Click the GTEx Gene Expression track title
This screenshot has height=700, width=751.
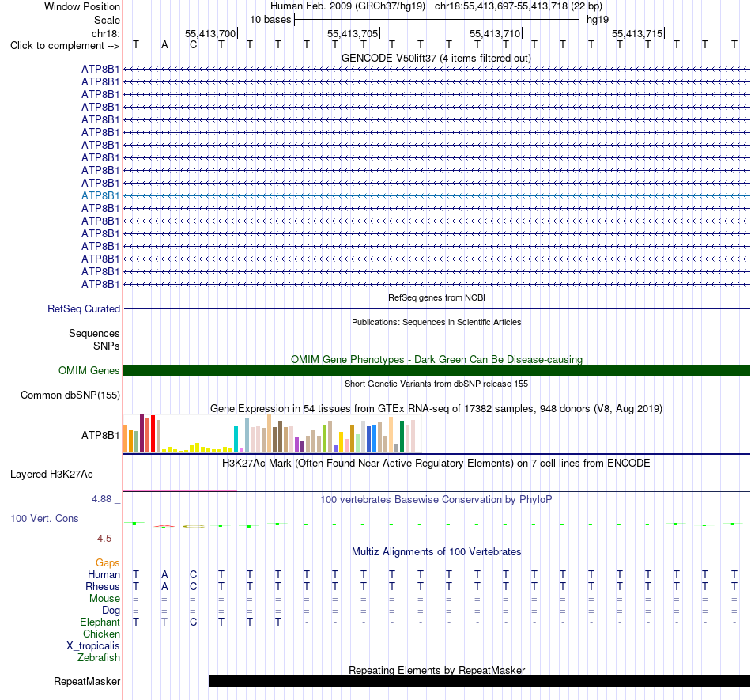pos(436,409)
